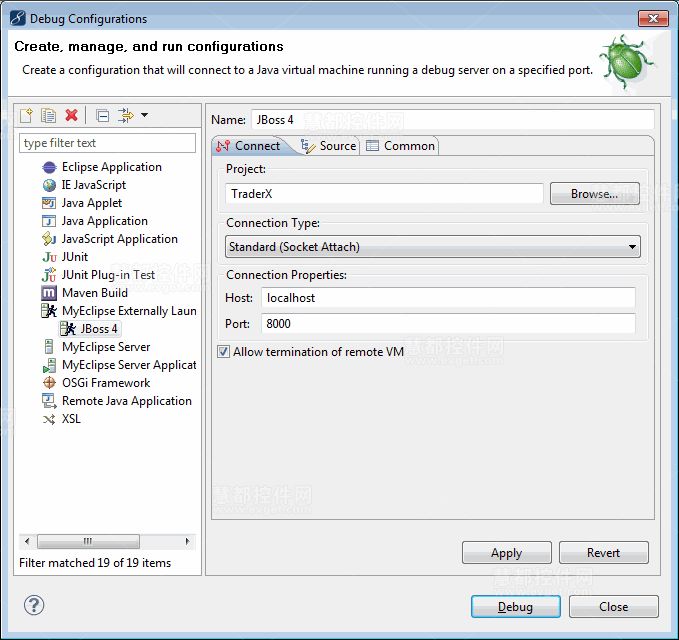Click the MyEclipse Server Application icon

49,365
